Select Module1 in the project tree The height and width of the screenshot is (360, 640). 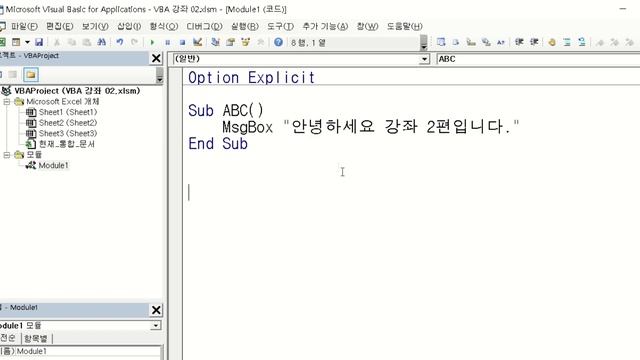(53, 165)
